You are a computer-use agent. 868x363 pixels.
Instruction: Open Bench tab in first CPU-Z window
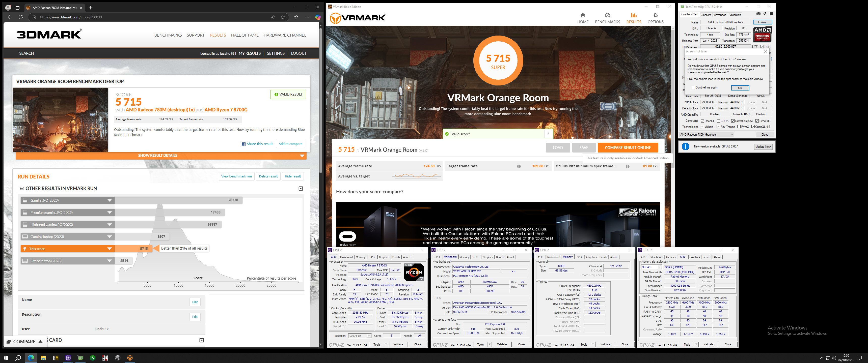(x=396, y=257)
